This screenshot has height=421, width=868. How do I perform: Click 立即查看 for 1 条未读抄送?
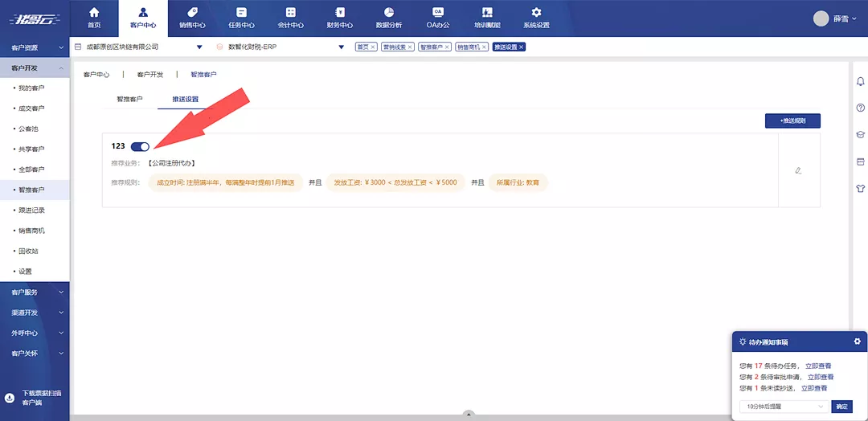[x=814, y=388]
